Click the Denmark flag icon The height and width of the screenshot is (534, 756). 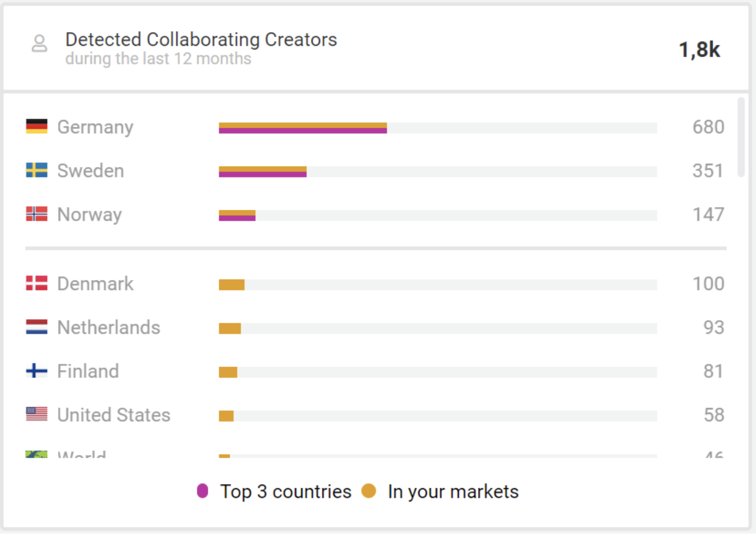coord(37,283)
